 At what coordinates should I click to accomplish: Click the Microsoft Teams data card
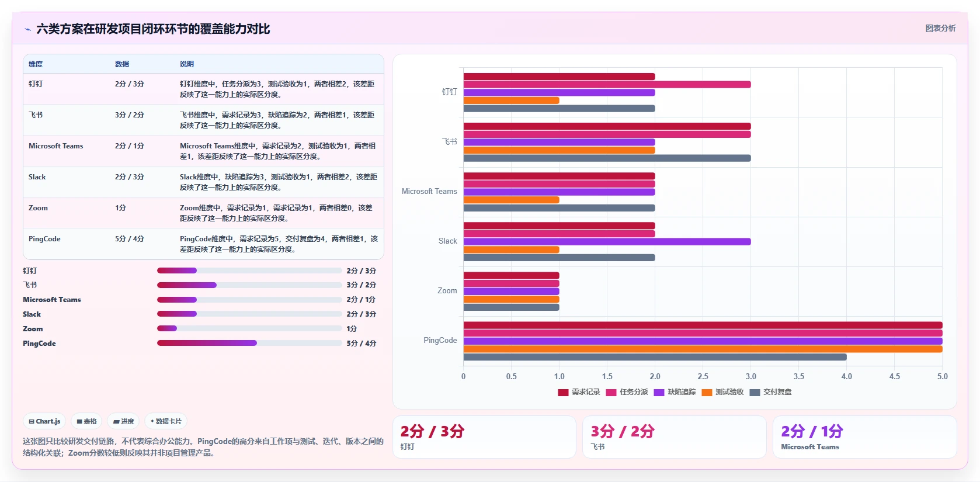tap(865, 437)
